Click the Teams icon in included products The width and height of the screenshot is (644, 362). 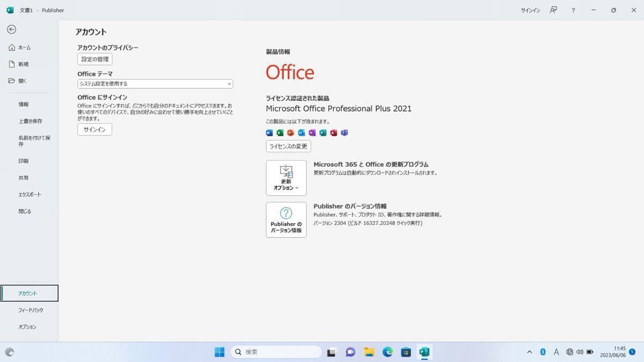(345, 132)
